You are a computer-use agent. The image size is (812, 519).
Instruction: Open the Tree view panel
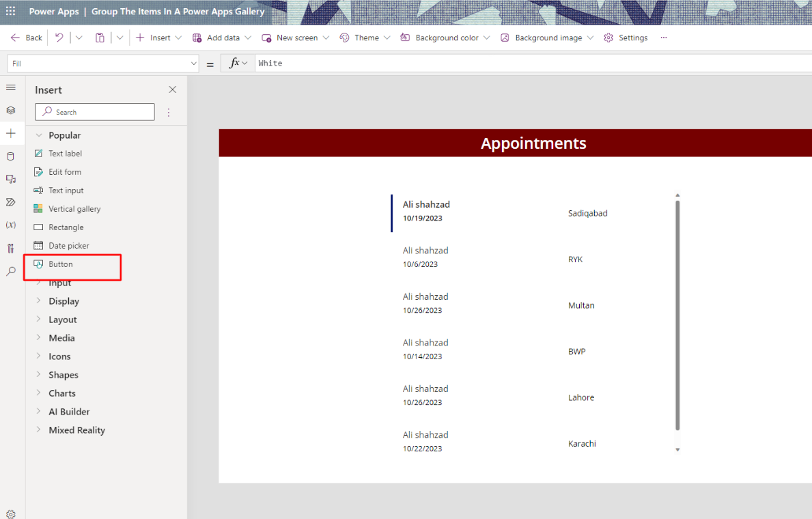point(11,110)
